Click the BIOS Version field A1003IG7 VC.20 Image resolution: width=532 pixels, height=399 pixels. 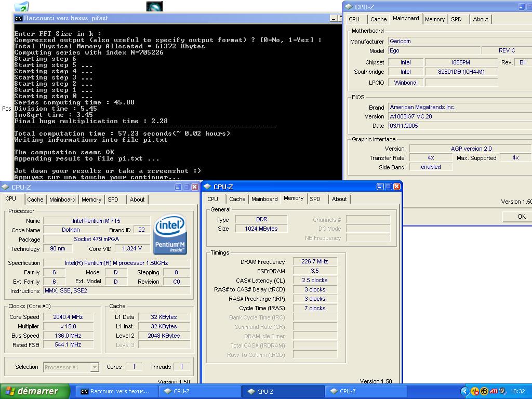[x=460, y=116]
